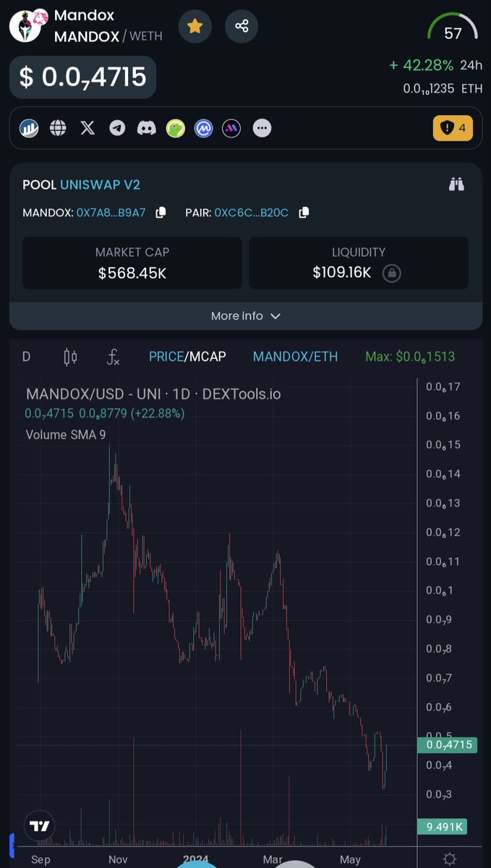The width and height of the screenshot is (491, 868).
Task: Expand the More info section
Action: click(246, 316)
